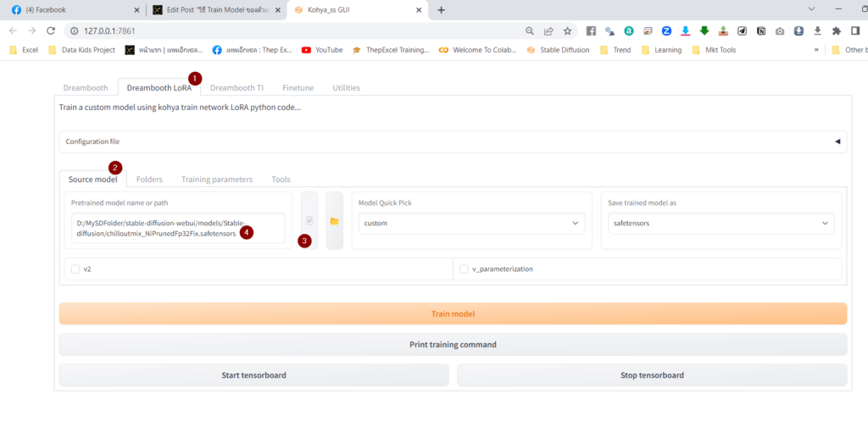Toggle the v_parameterization checkbox
The width and height of the screenshot is (868, 437).
pyautogui.click(x=464, y=268)
